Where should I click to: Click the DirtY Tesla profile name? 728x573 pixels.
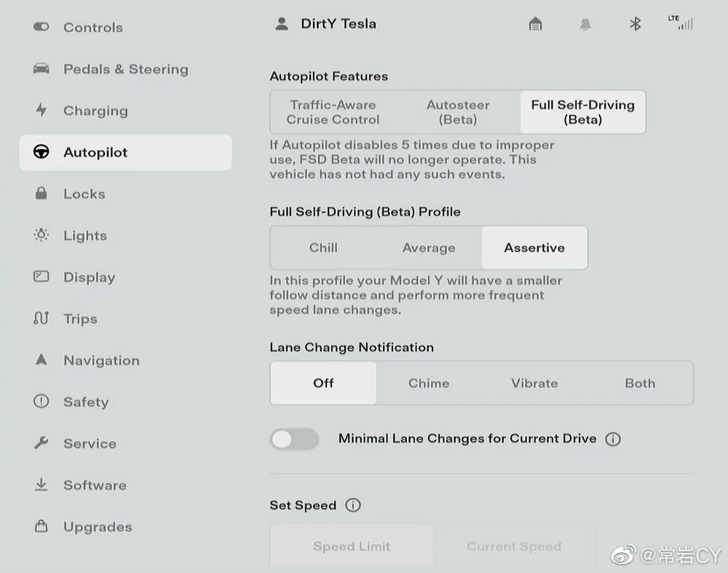[x=339, y=24]
